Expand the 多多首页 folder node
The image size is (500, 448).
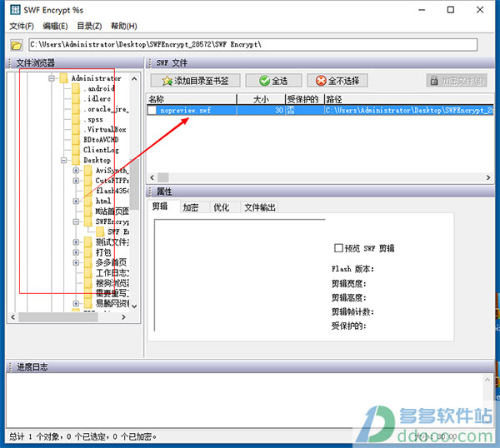pyautogui.click(x=76, y=262)
